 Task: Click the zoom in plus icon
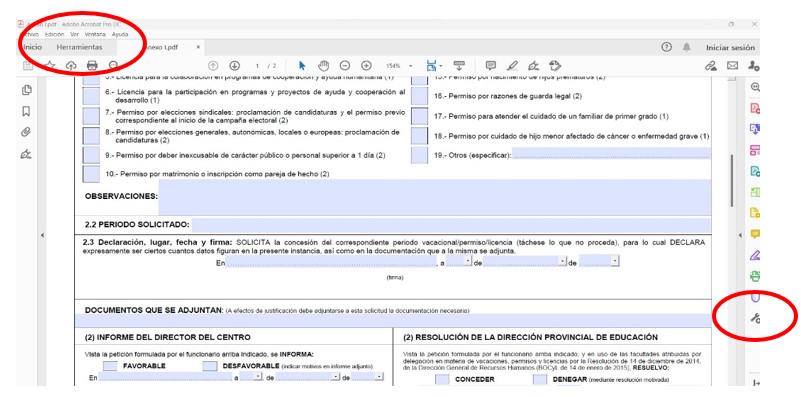point(366,65)
